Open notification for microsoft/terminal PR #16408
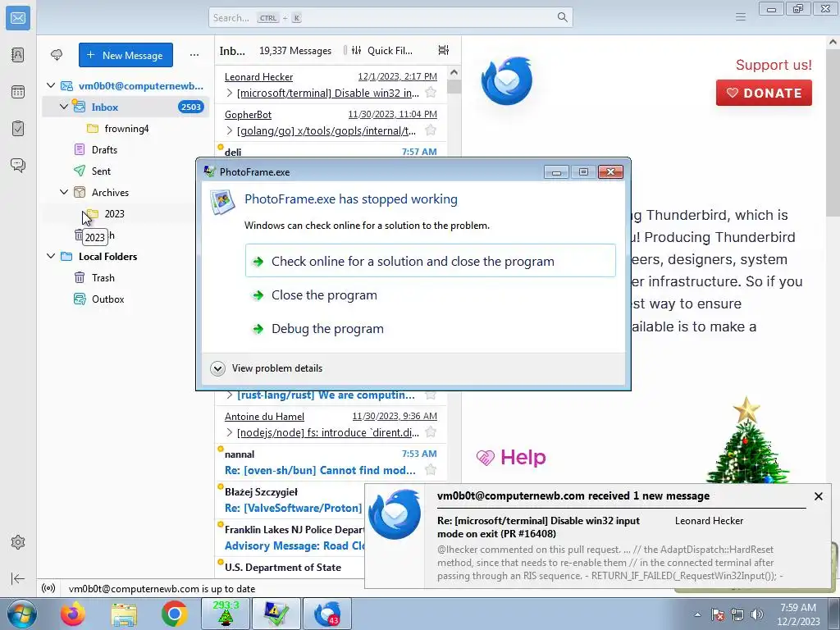840x630 pixels. (597, 536)
